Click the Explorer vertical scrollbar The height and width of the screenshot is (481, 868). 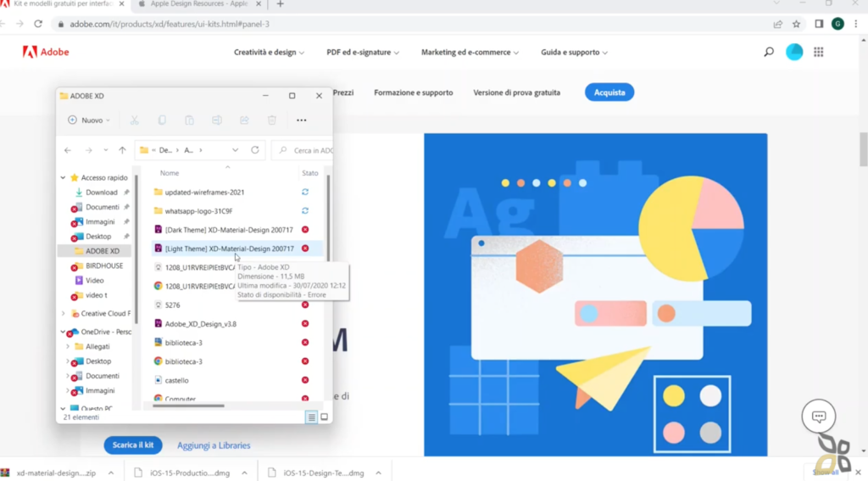tap(328, 218)
